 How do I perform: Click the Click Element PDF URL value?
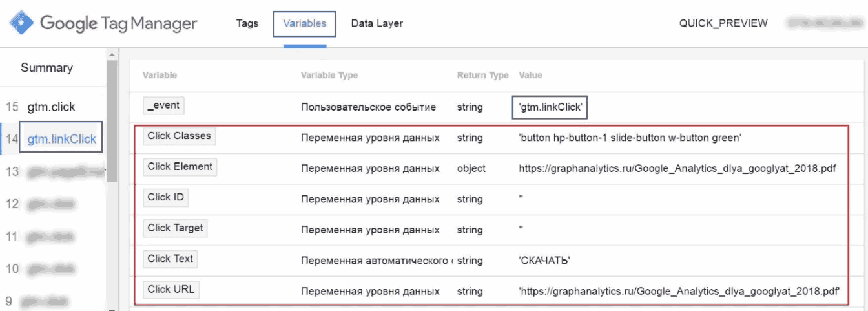pos(677,169)
